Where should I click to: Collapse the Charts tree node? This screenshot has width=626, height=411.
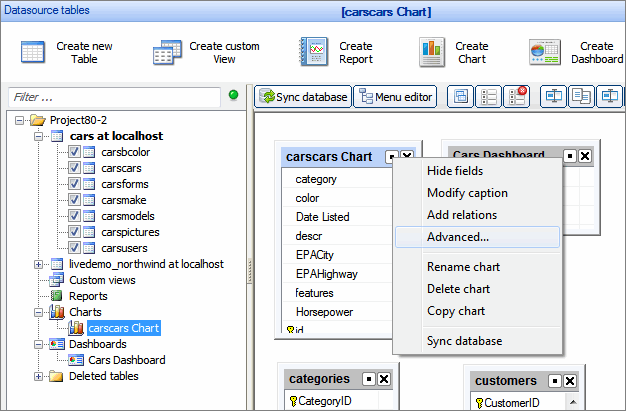(38, 312)
